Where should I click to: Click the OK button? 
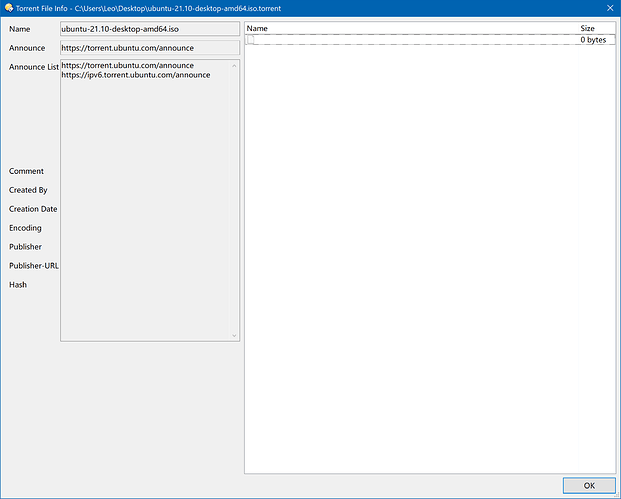click(x=589, y=485)
